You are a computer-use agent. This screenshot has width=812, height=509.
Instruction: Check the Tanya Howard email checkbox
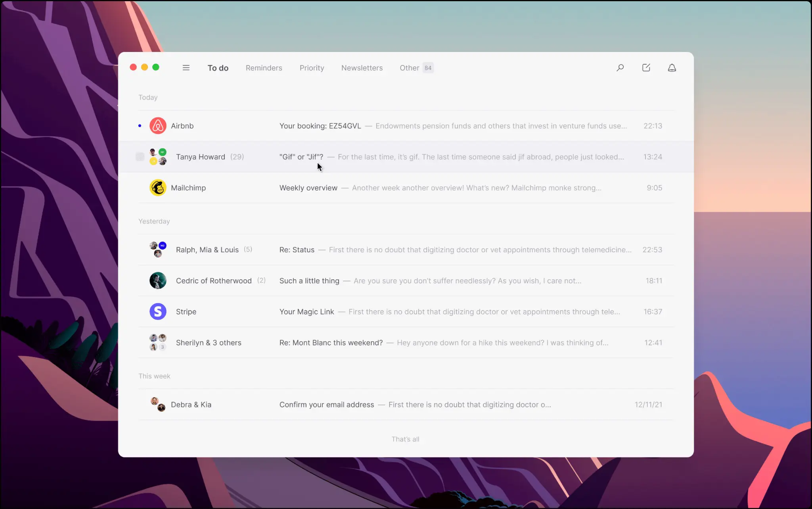click(x=140, y=157)
